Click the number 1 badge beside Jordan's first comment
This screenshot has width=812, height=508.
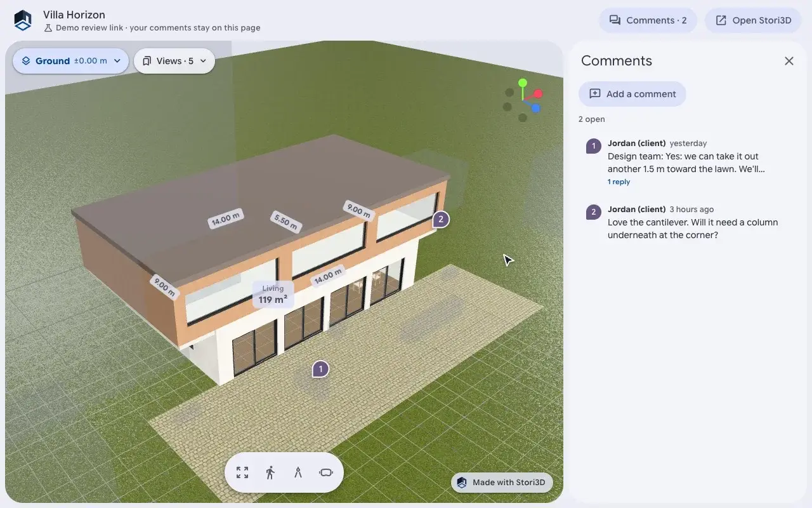tap(593, 147)
